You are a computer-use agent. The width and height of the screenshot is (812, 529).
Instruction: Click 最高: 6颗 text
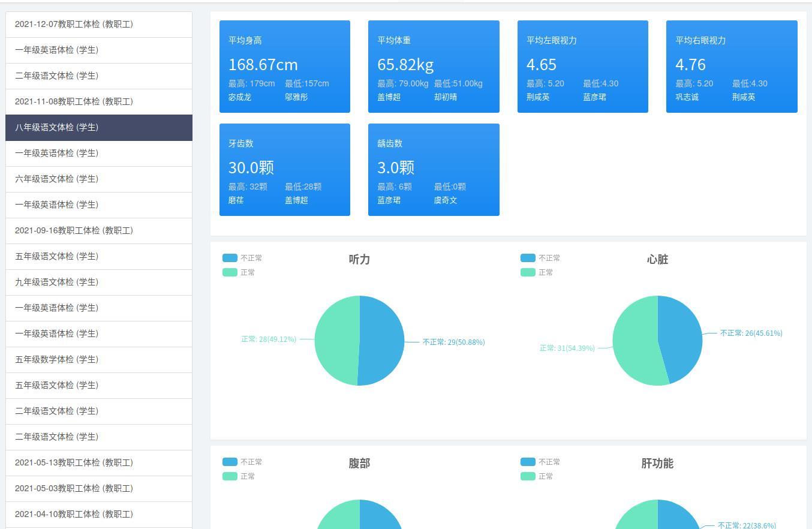[x=395, y=187]
